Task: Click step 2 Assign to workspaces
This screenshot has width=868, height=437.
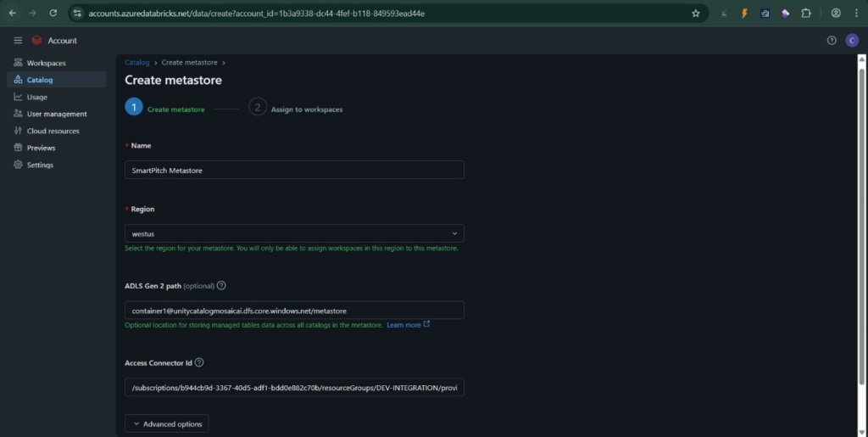Action: 296,108
